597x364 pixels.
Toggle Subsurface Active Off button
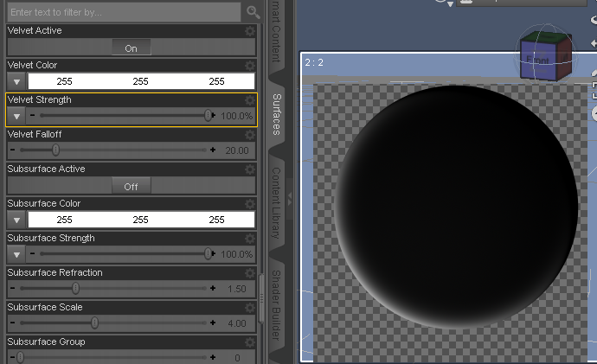[131, 186]
